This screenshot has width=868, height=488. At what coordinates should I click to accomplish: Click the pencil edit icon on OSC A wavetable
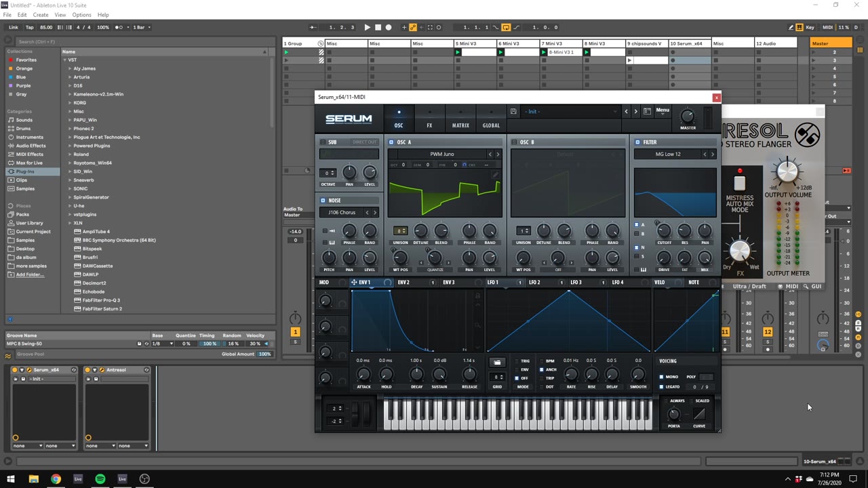click(496, 175)
